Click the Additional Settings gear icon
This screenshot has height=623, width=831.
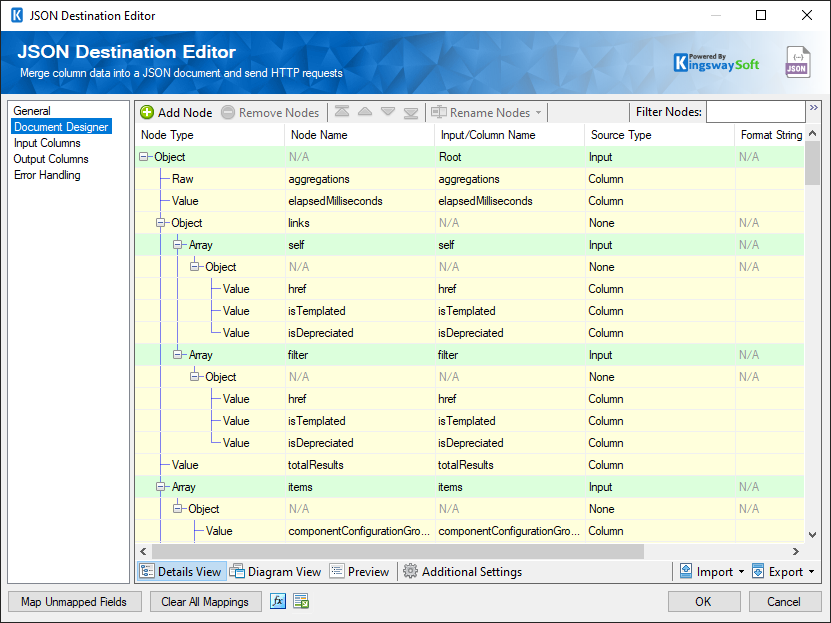[x=409, y=571]
